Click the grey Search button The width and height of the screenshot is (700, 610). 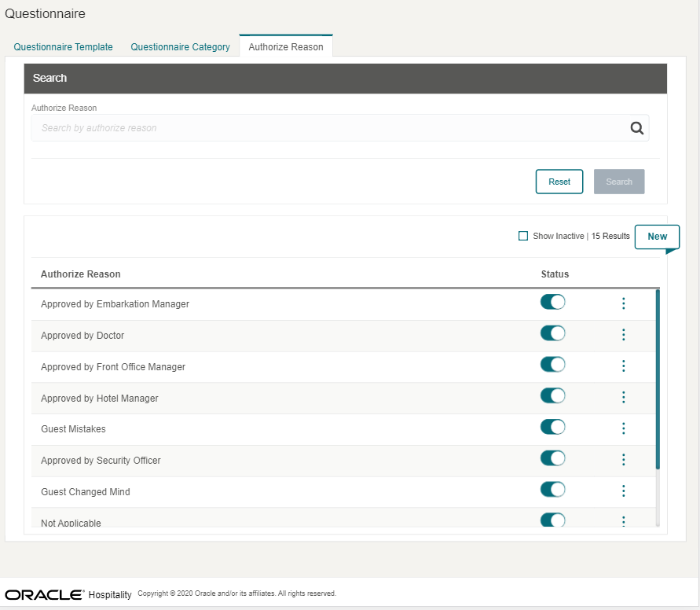click(619, 182)
